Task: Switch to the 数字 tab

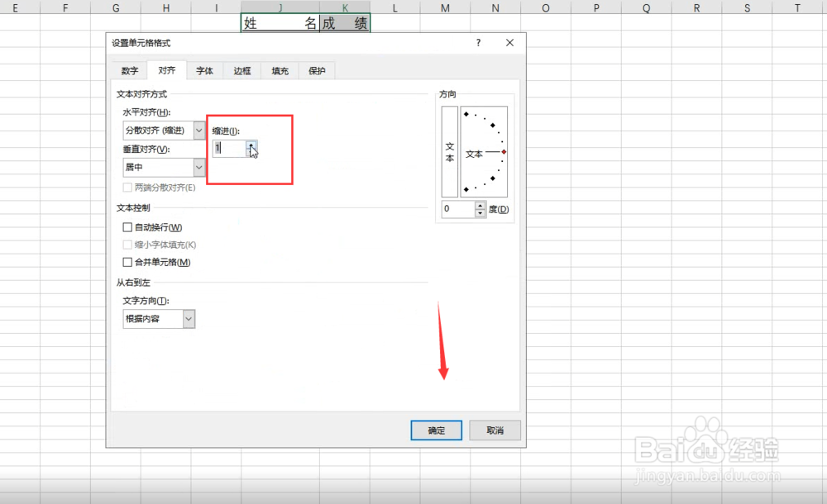Action: 130,71
